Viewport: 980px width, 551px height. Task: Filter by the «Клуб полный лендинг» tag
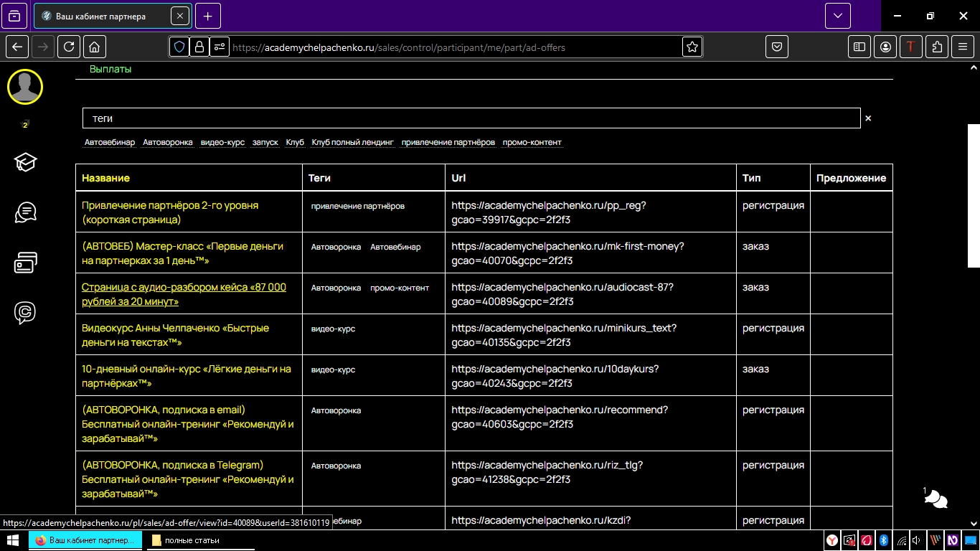click(353, 142)
